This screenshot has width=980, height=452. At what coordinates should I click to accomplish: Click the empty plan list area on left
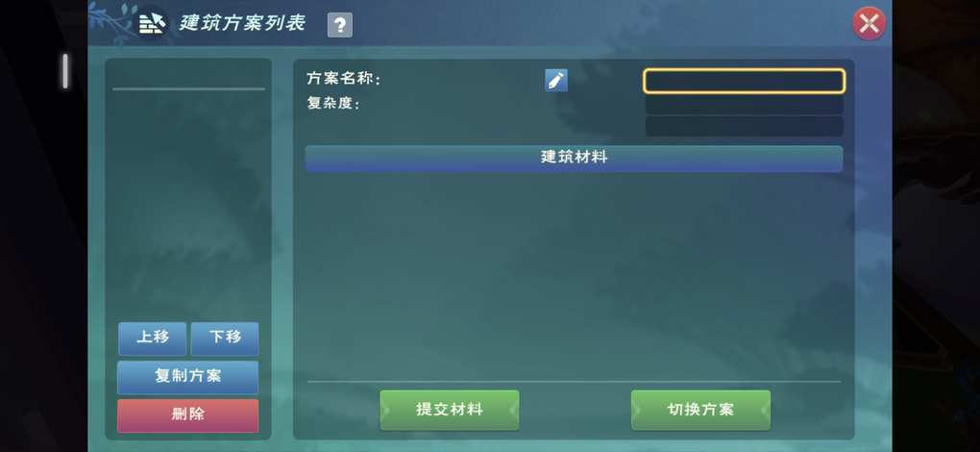pos(188,203)
